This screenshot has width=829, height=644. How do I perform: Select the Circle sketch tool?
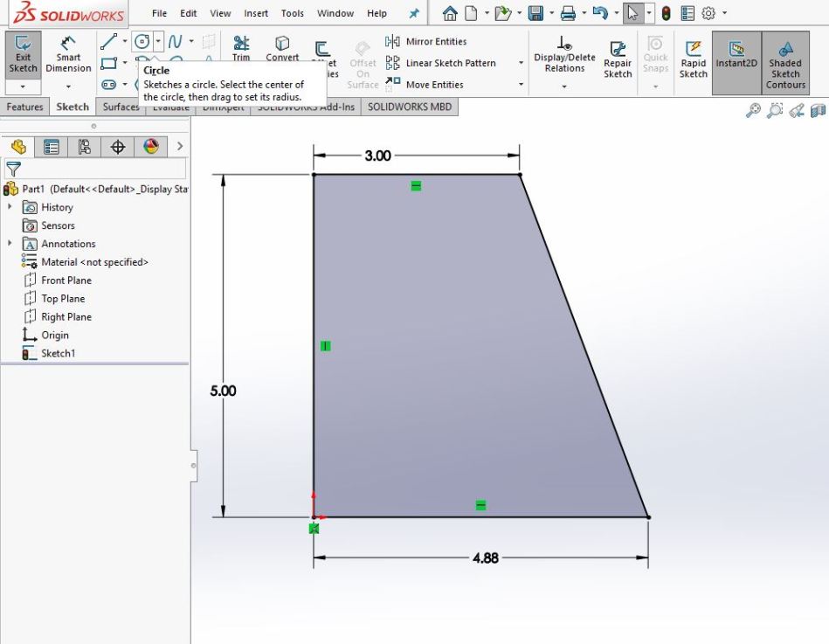click(142, 41)
